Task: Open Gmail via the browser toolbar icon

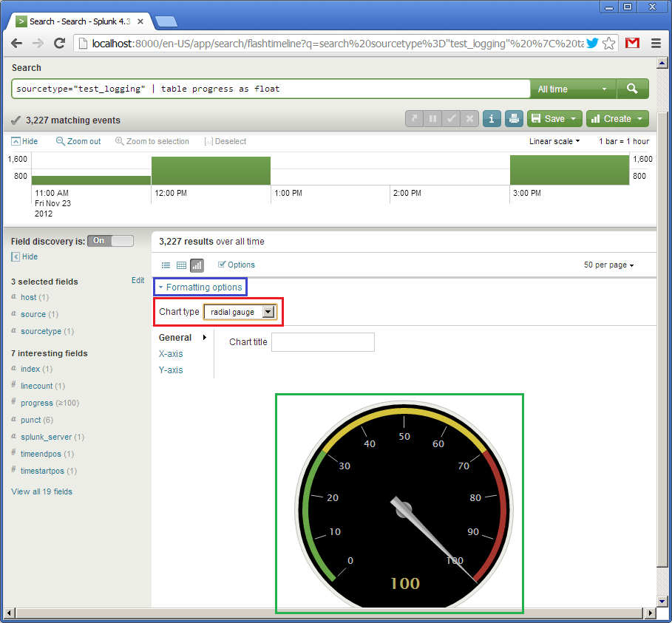Action: 632,43
